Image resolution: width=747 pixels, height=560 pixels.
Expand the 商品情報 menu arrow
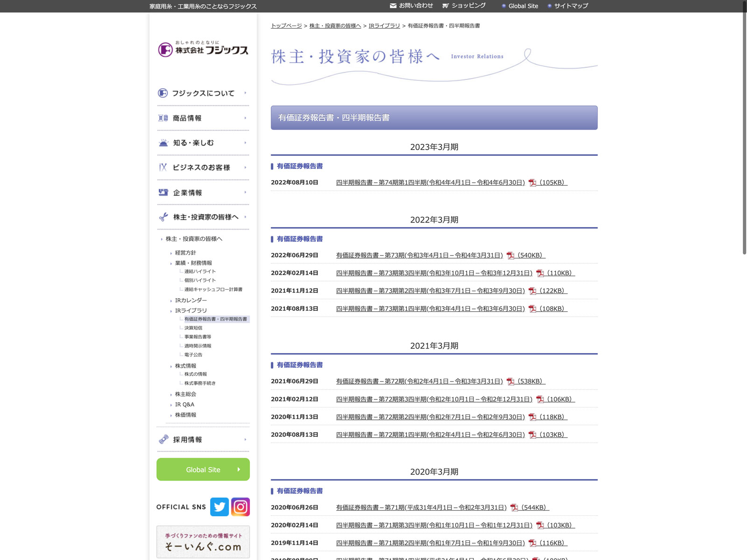245,118
